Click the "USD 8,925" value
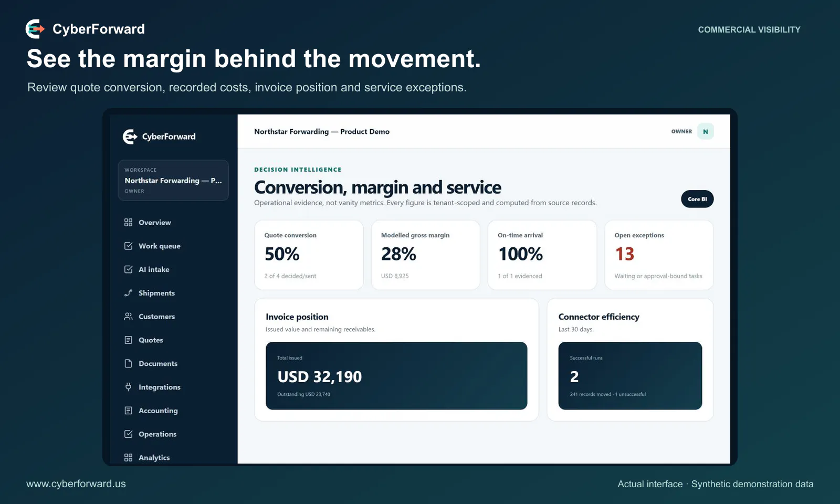This screenshot has height=504, width=840. tap(395, 276)
